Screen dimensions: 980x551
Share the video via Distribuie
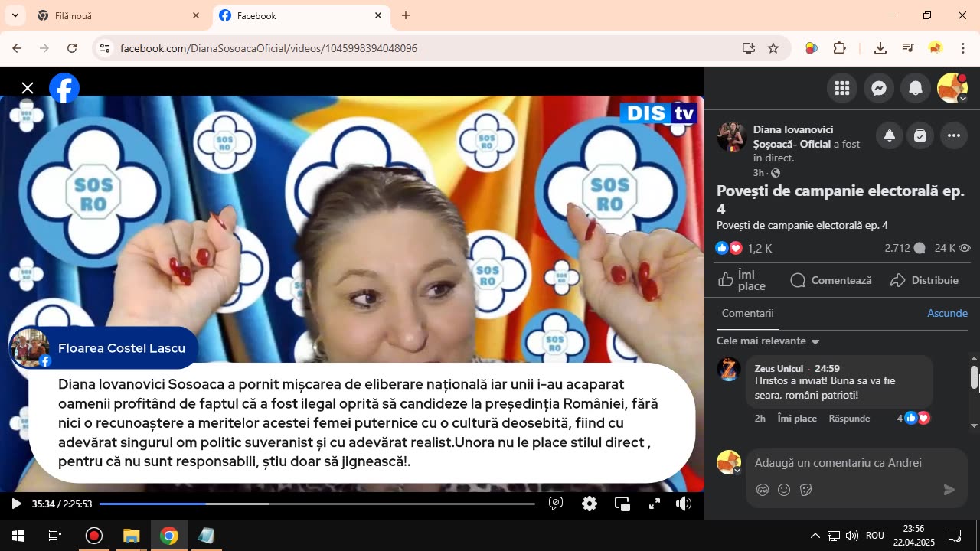point(924,280)
